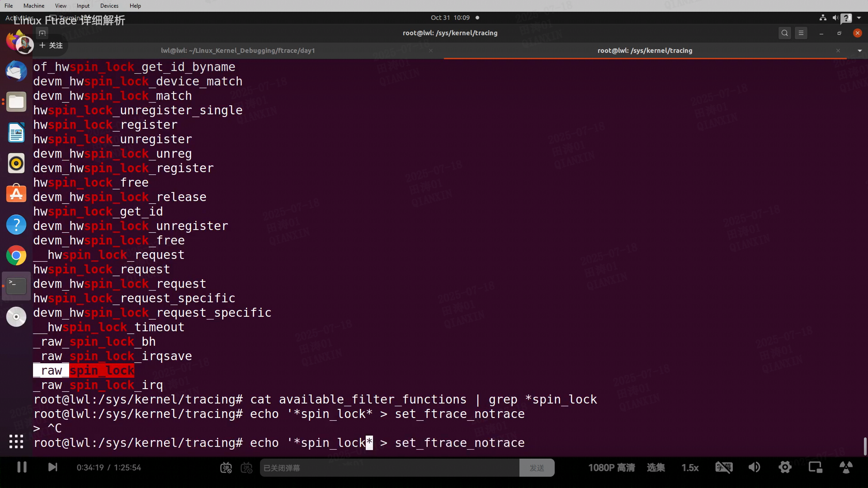The width and height of the screenshot is (868, 488).
Task: Launch Google Chrome from the dock
Action: [x=16, y=255]
